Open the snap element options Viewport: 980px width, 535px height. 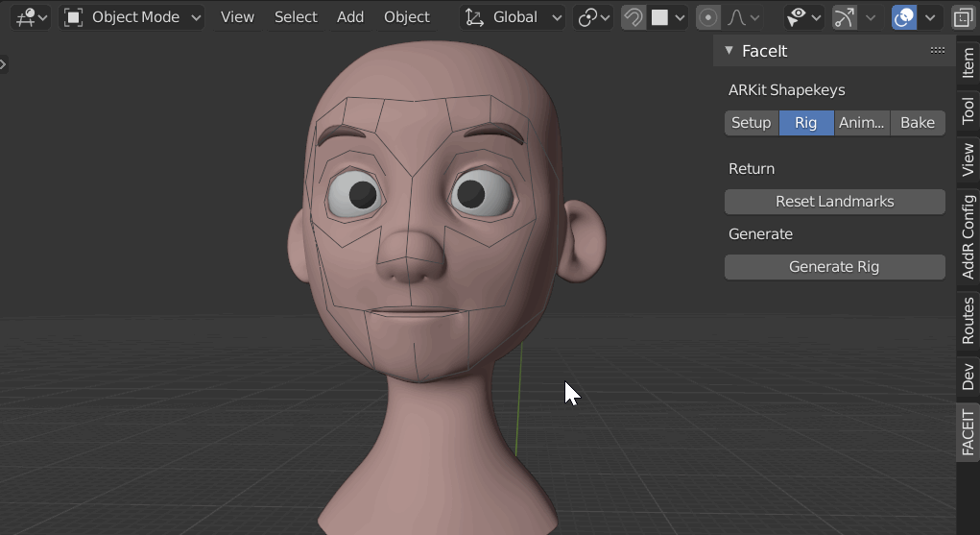(668, 17)
